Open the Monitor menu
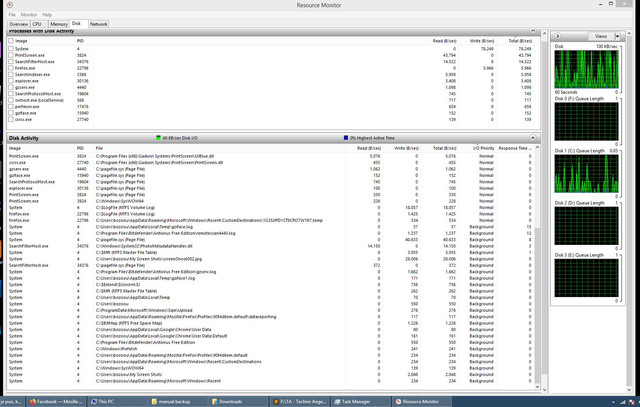This screenshot has width=640, height=407. (x=29, y=15)
